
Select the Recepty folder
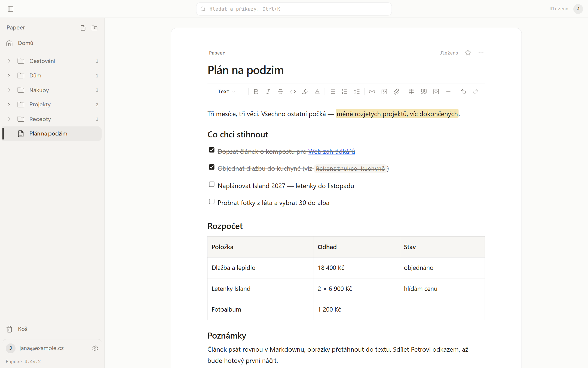click(x=52, y=119)
